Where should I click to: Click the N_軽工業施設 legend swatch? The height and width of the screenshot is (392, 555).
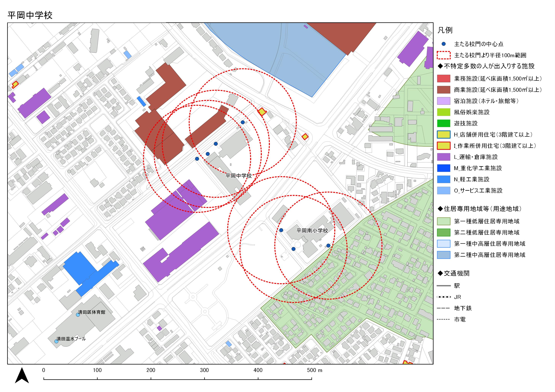click(x=444, y=179)
